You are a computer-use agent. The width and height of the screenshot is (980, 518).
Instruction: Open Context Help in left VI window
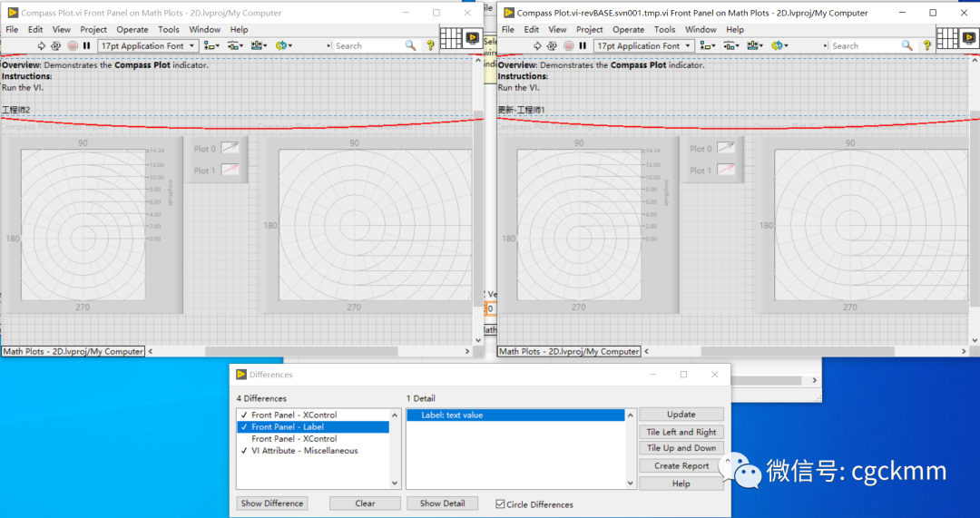point(431,45)
